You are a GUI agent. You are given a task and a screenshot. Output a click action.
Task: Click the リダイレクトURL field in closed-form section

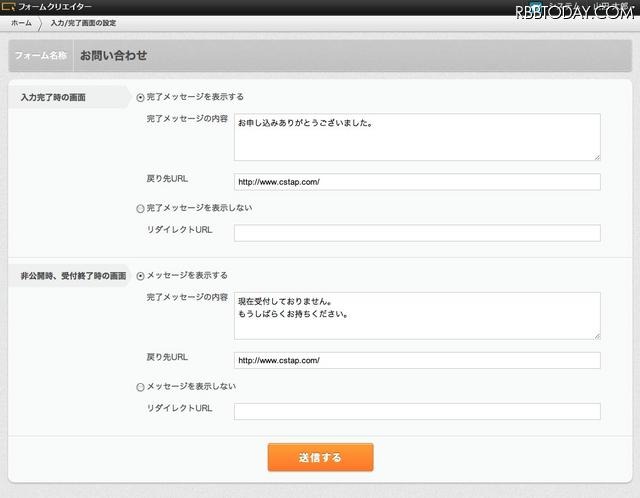click(416, 411)
